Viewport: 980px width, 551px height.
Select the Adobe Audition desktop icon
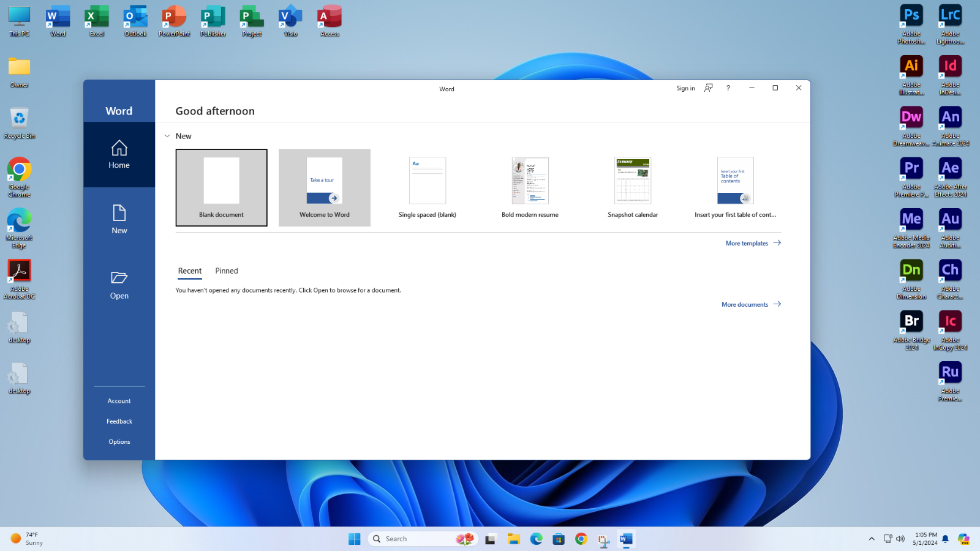(950, 228)
